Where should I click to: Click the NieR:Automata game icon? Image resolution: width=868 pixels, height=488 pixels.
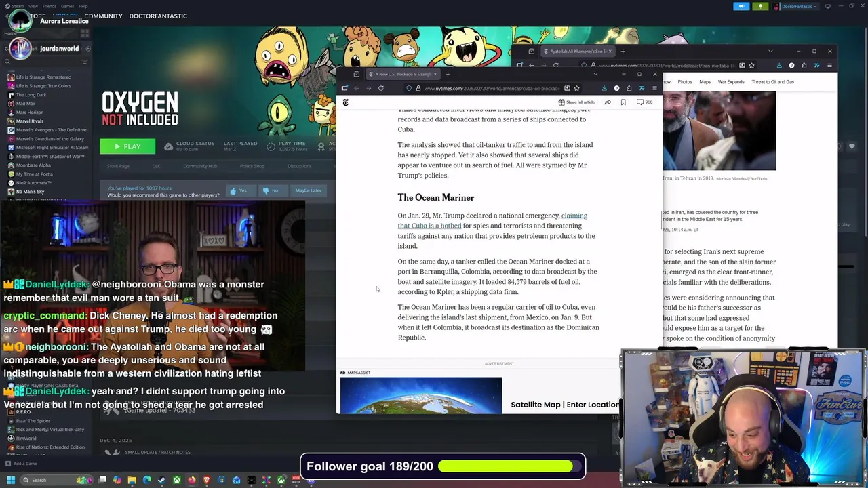pos(11,183)
